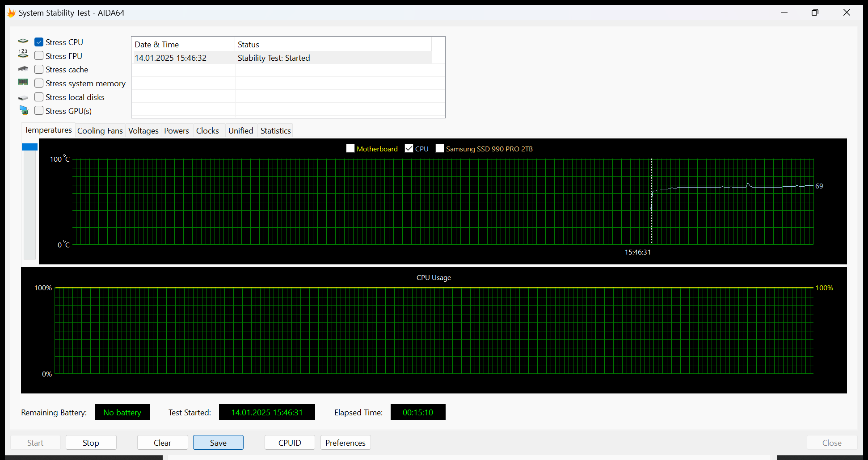The image size is (868, 460).
Task: Enable the Stress cache checkbox
Action: (x=39, y=69)
